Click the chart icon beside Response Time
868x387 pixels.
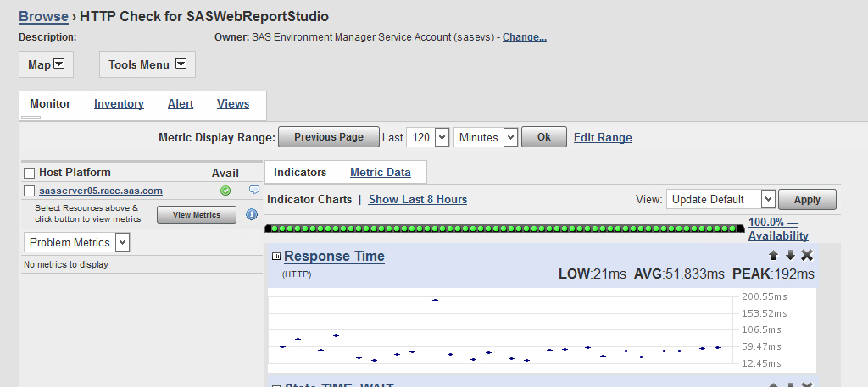(276, 257)
